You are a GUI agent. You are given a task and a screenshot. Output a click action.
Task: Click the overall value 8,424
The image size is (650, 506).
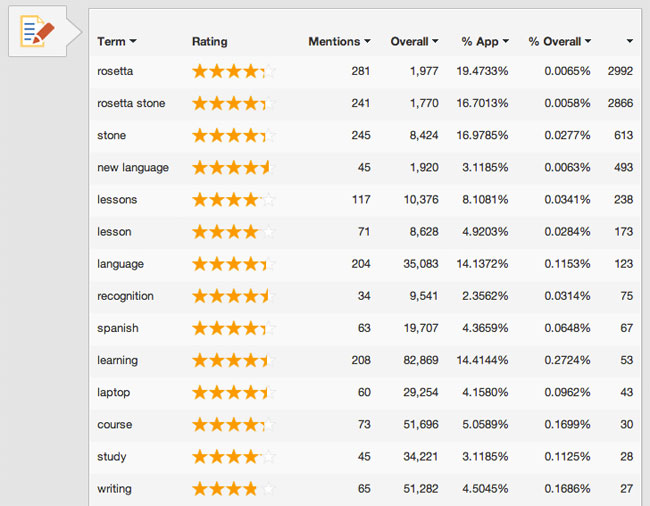(424, 136)
